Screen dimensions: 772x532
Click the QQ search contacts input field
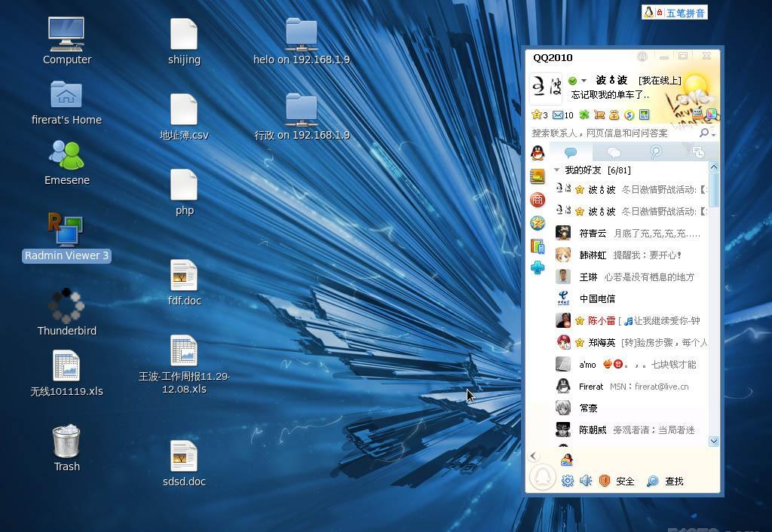tap(613, 133)
